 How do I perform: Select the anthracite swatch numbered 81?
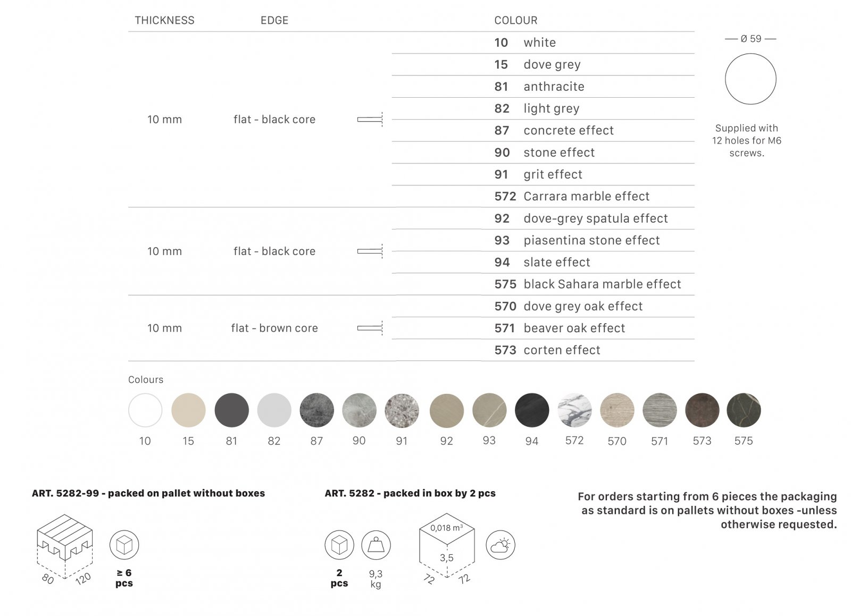(x=231, y=410)
